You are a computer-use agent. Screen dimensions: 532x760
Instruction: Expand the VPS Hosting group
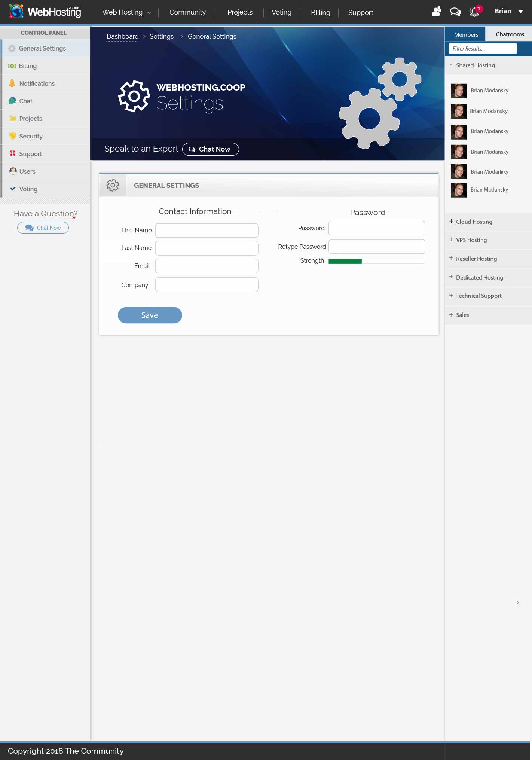click(x=488, y=240)
